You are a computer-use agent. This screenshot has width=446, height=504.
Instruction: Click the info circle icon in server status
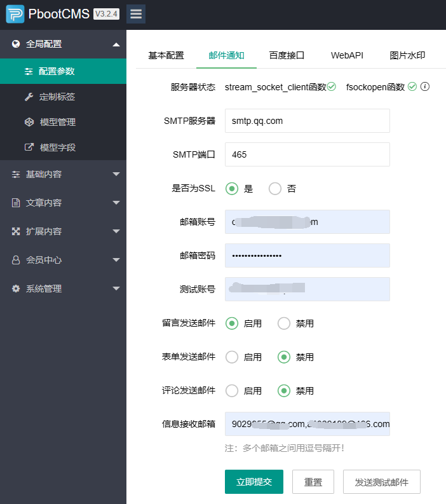coord(425,86)
